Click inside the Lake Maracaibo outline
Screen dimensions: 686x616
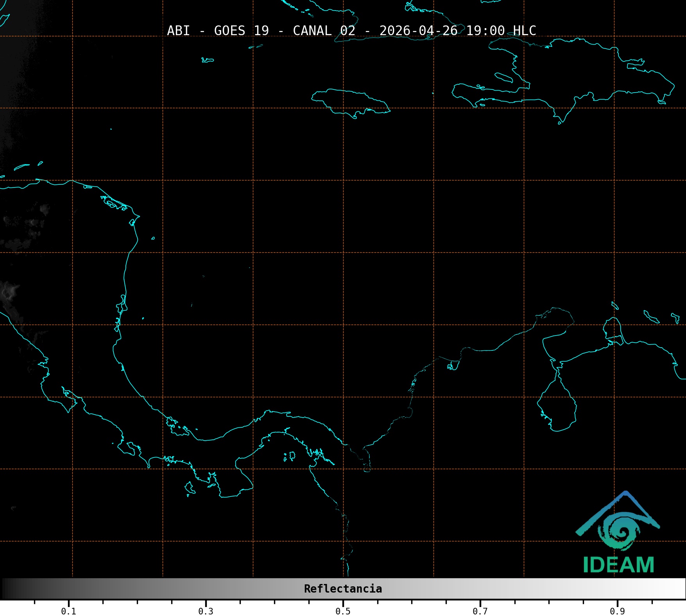tap(557, 406)
